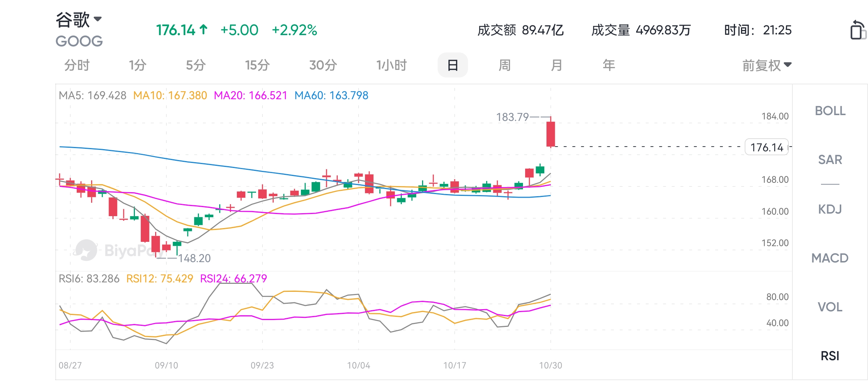Enable the SAR indicator
Image resolution: width=868 pixels, height=391 pixels.
(x=830, y=160)
